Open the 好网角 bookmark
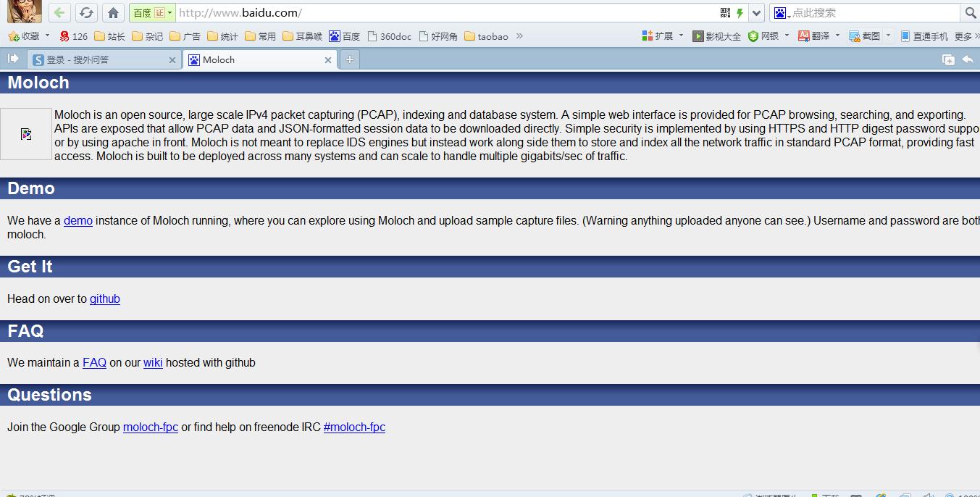This screenshot has height=497, width=980. pos(438,36)
